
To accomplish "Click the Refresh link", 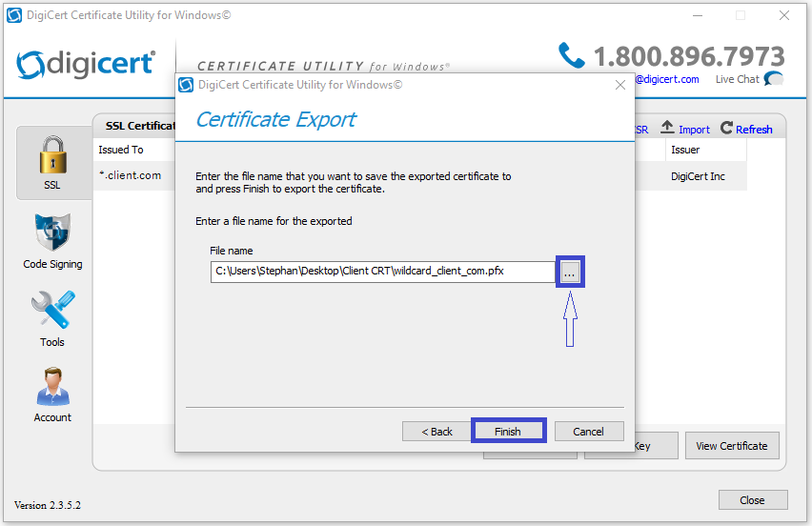I will coord(754,130).
